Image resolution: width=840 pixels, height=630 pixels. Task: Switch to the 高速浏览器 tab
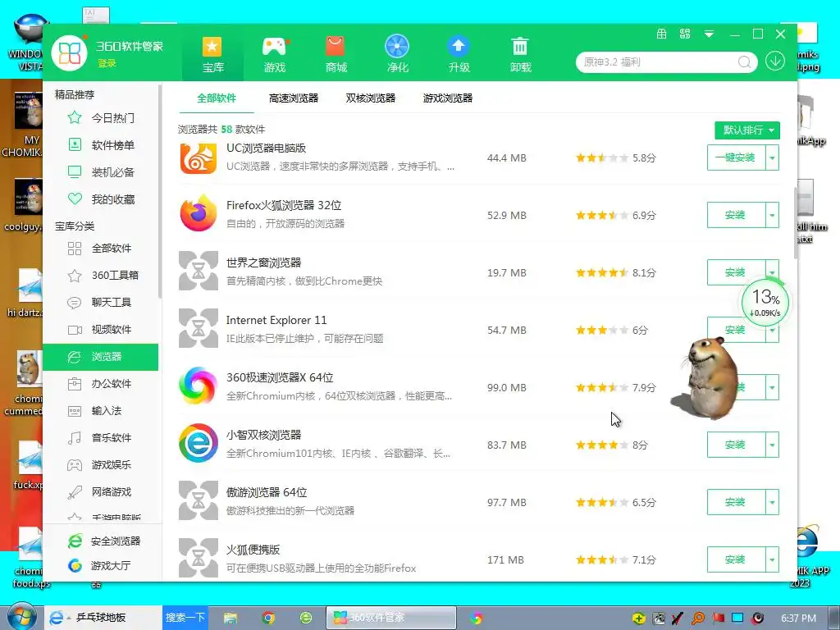pos(294,98)
